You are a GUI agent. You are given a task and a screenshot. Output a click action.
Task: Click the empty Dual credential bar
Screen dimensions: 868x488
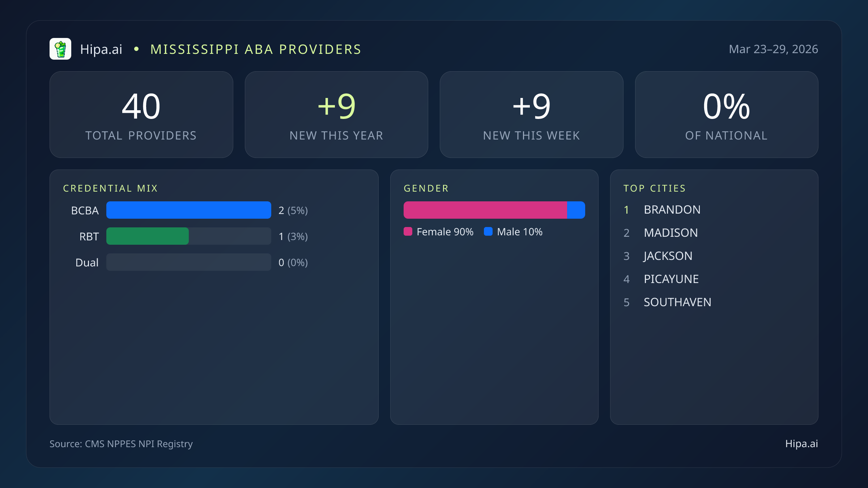pyautogui.click(x=188, y=262)
